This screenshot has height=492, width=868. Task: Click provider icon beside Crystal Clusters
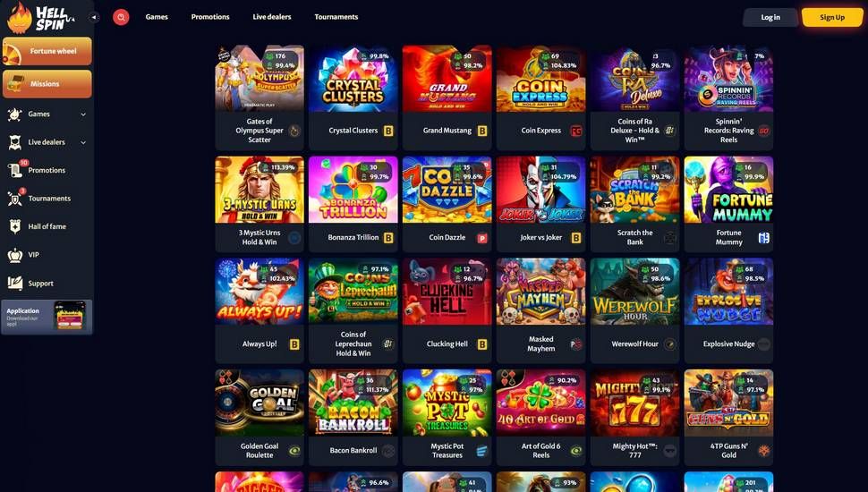[x=388, y=131]
